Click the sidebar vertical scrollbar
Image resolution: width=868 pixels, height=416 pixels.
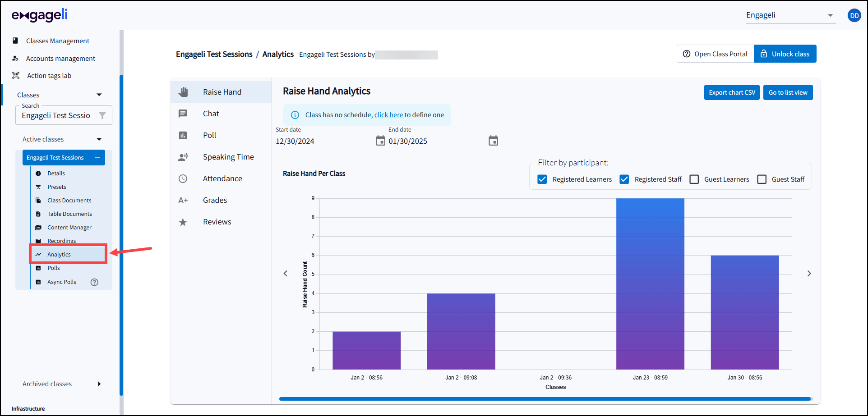click(x=121, y=234)
